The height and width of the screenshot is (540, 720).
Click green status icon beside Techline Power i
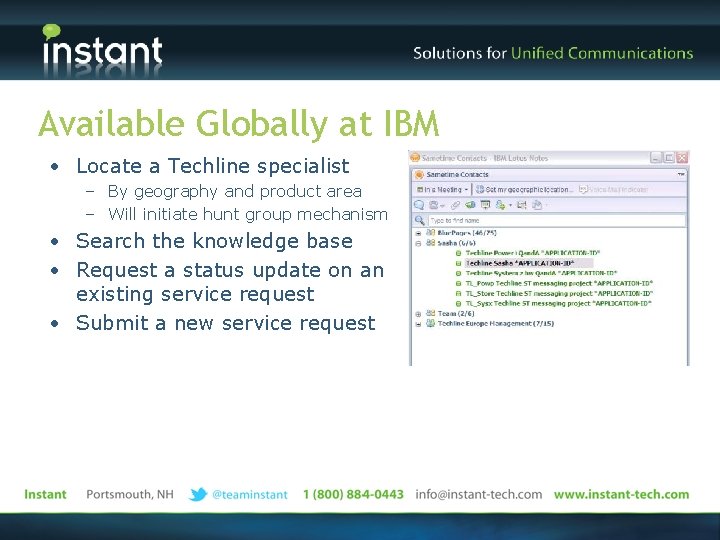point(458,253)
